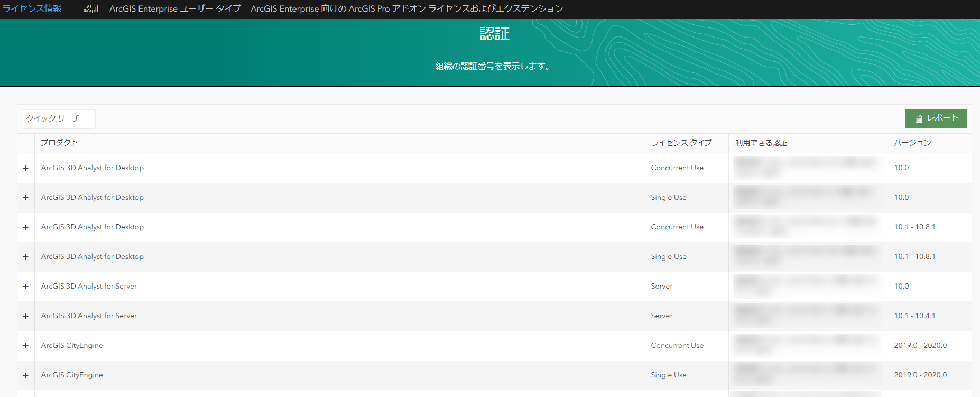Open ArcGIS Enterprise ユーザー タイプ menu item
Screen dimensions: 980x397
coord(175,8)
